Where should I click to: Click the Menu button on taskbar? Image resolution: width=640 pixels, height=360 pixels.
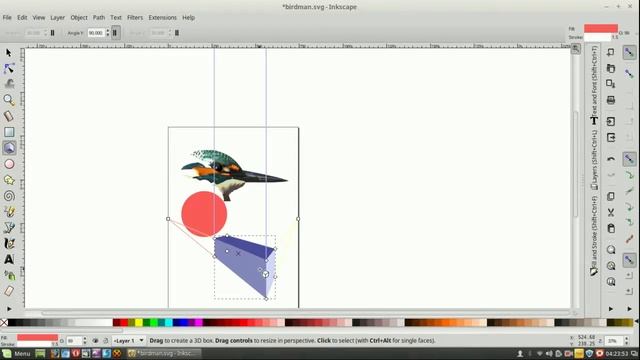pyautogui.click(x=16, y=353)
